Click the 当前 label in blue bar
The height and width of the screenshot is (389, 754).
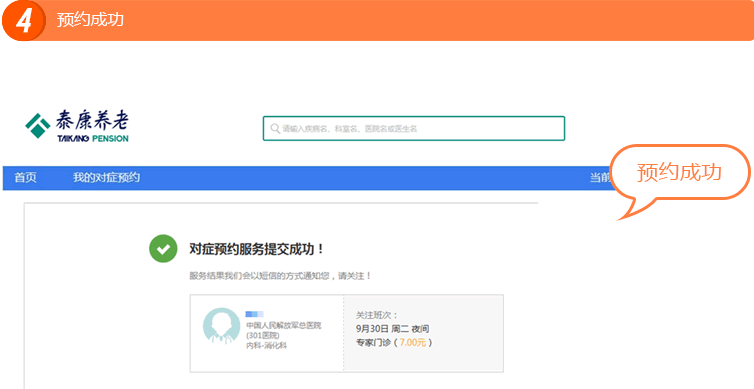(x=600, y=178)
